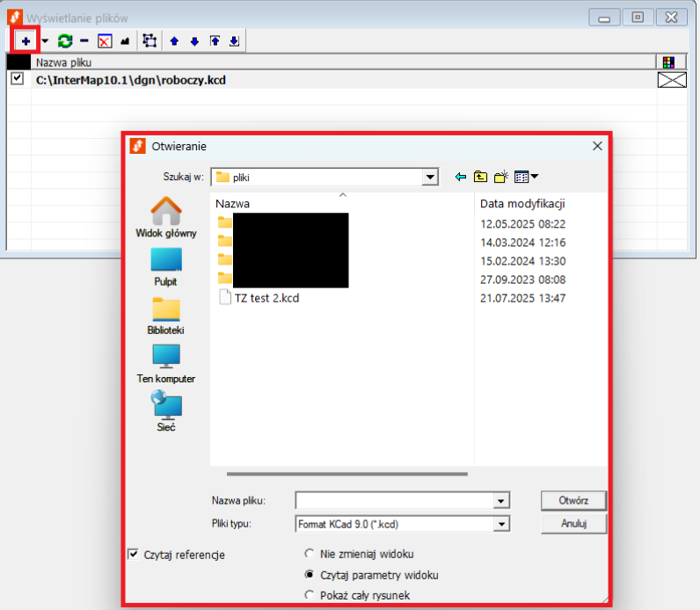Uncheck the roboczy.kcd file checkbox
Screen dimensions: 700x610
pyautogui.click(x=17, y=79)
